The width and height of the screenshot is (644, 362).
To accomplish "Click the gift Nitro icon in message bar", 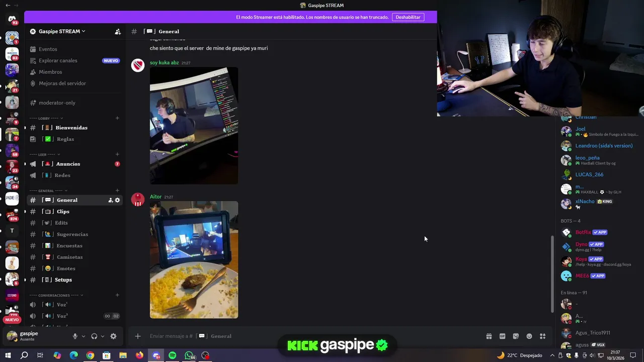I will point(489,336).
